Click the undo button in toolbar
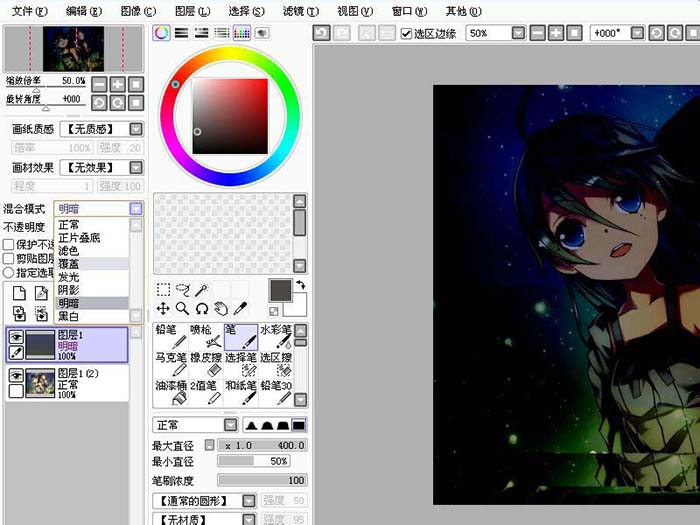 321,33
